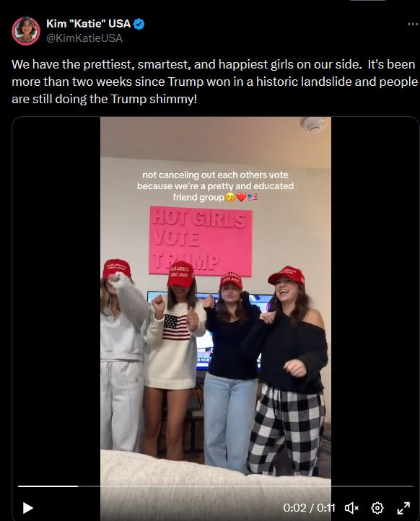
Task: Open Kim "Katie" USA display name link
Action: pyautogui.click(x=88, y=24)
